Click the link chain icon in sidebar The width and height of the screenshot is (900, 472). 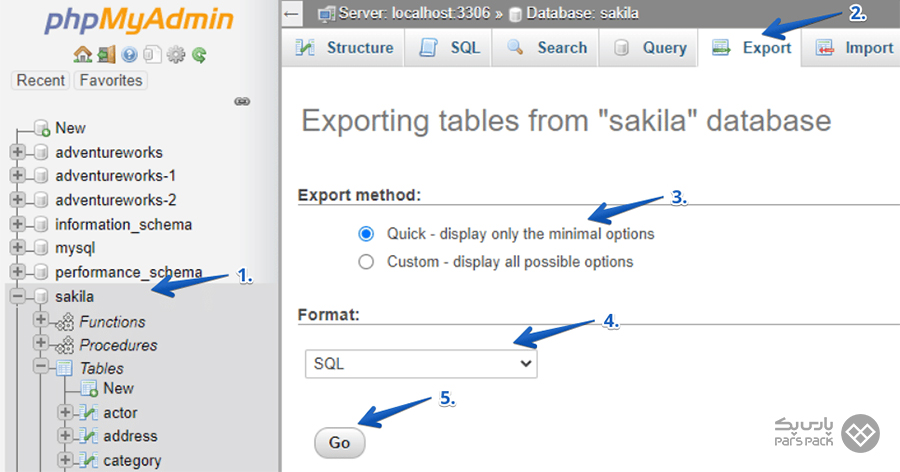tap(242, 102)
